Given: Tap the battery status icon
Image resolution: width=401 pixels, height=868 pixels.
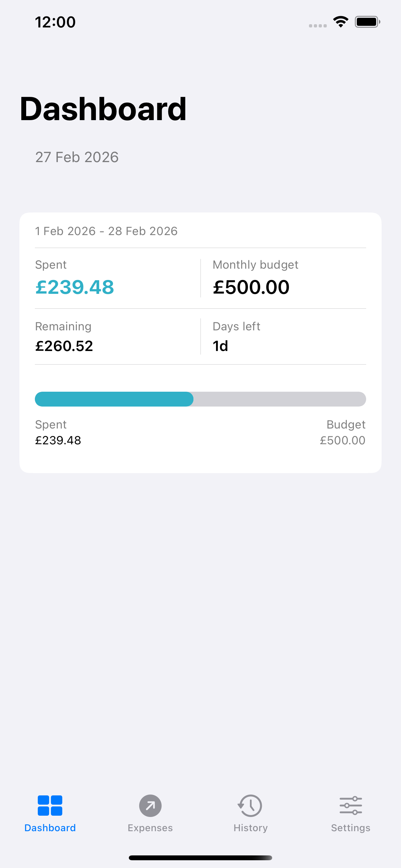Looking at the screenshot, I should (x=367, y=22).
